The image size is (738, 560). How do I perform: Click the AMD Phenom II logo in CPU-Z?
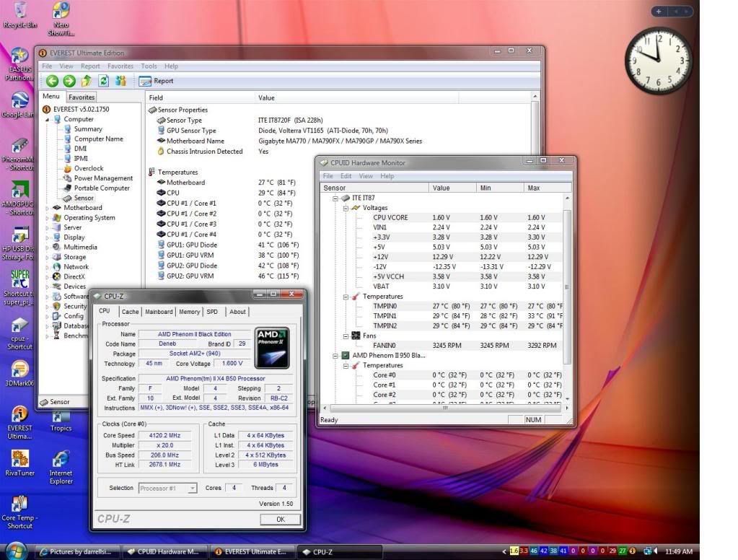pyautogui.click(x=272, y=348)
